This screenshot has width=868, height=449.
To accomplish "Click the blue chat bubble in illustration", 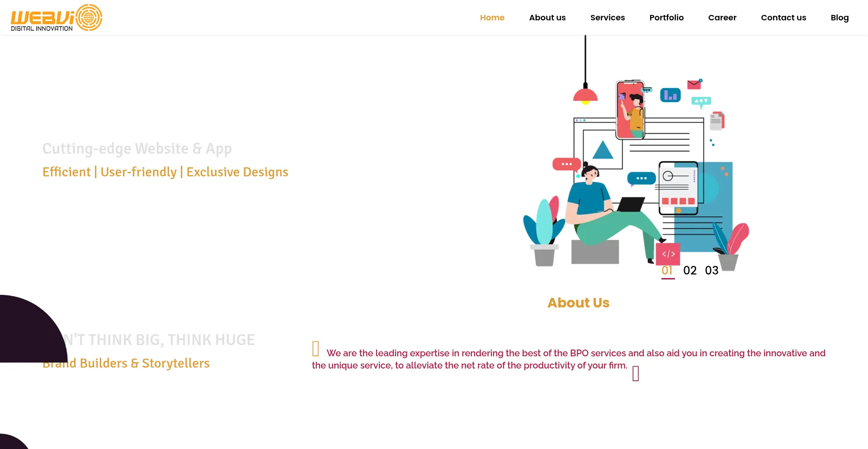I will pos(641,179).
